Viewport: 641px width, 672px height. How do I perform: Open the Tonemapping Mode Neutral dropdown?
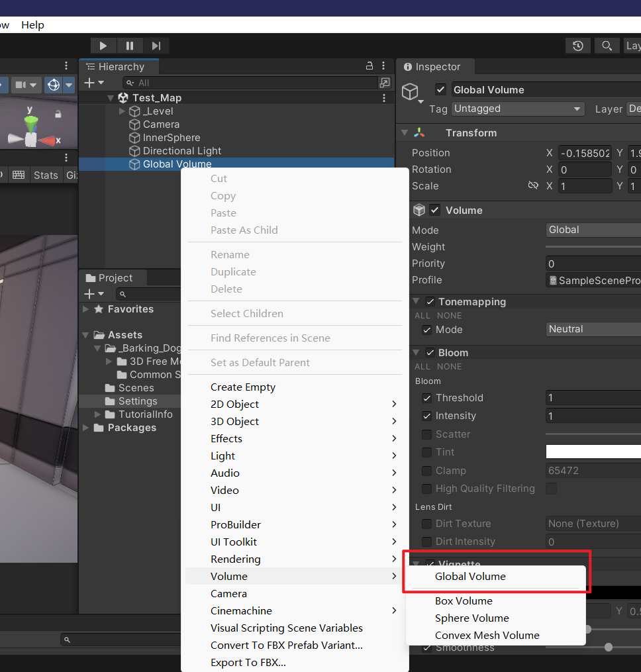click(x=593, y=329)
